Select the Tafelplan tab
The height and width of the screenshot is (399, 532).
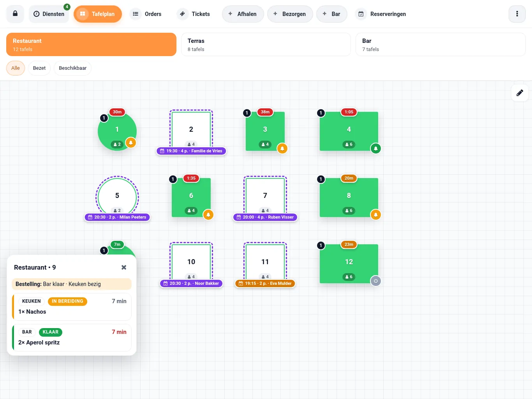[98, 14]
